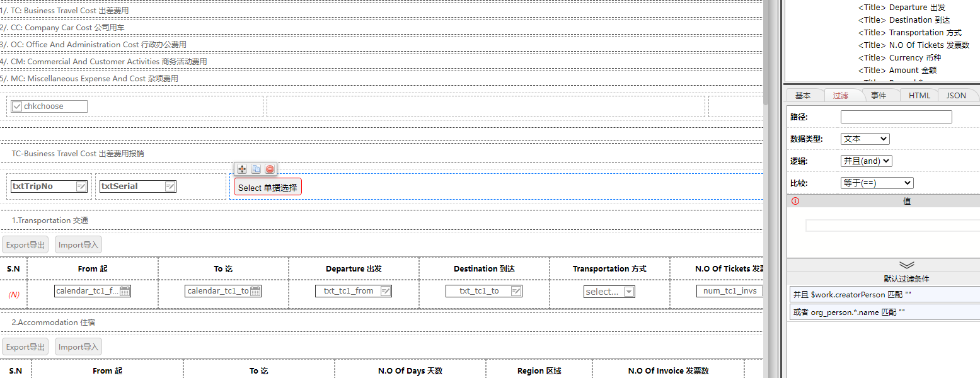Click Export导出 button under Transportation section
The image size is (980, 378).
tap(25, 245)
